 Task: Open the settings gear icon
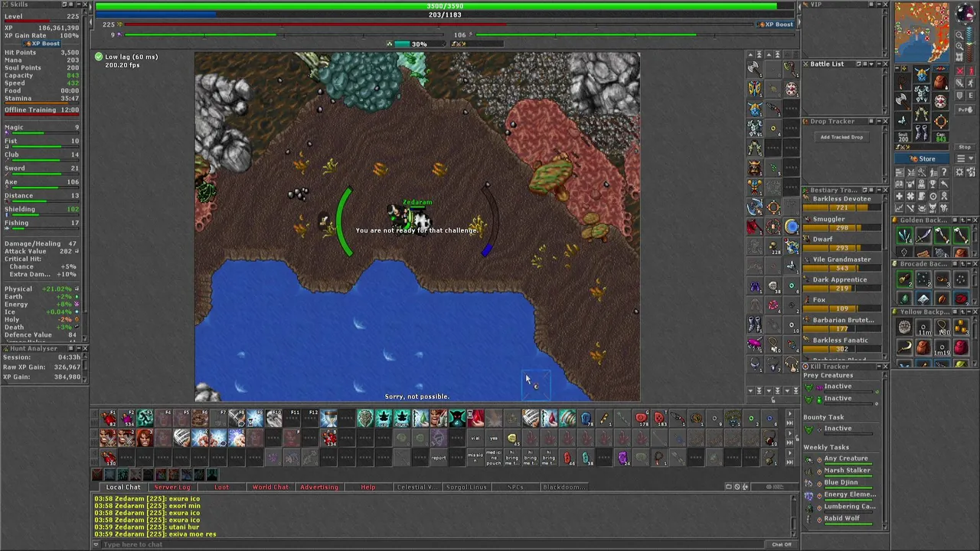click(959, 172)
